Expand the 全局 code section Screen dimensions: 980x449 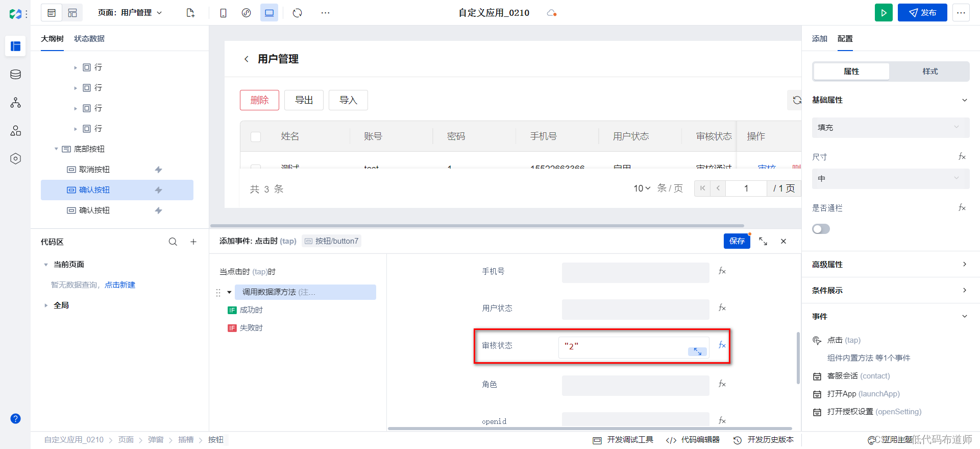point(46,305)
